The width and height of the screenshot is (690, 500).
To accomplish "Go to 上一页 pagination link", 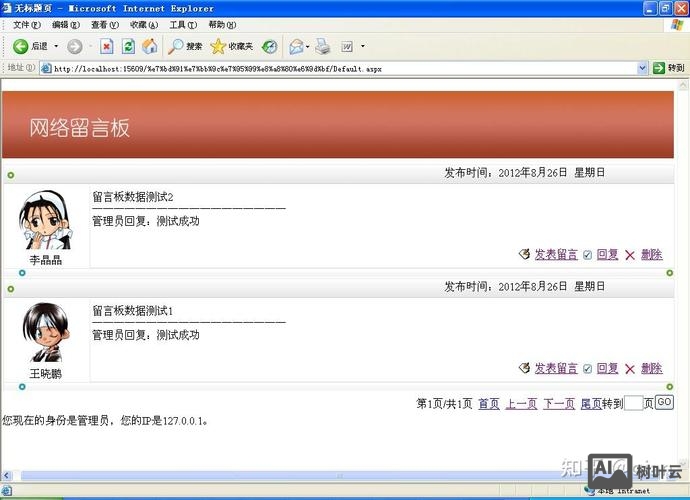I will coord(521,404).
